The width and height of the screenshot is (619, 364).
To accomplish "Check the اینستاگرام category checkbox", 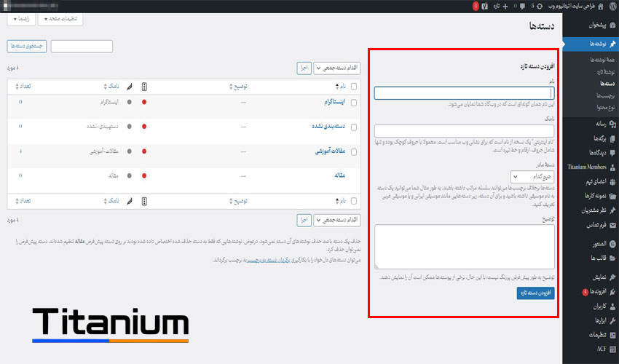I will tap(354, 103).
